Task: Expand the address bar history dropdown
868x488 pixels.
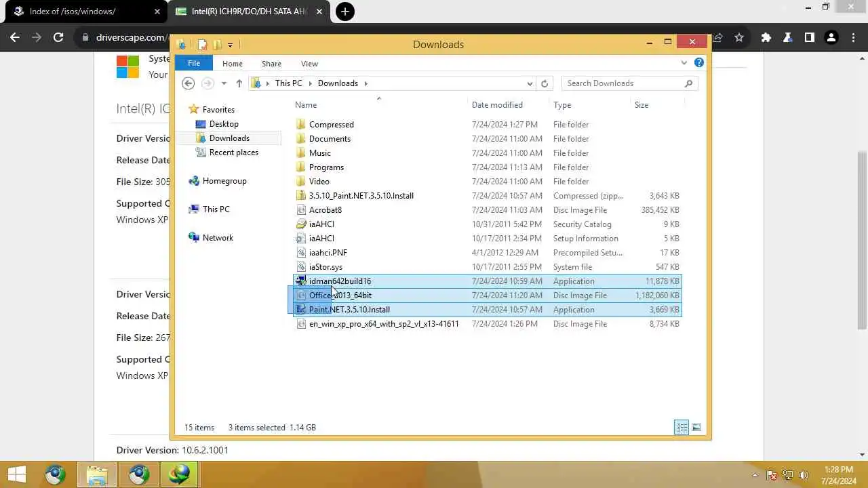Action: click(x=530, y=83)
